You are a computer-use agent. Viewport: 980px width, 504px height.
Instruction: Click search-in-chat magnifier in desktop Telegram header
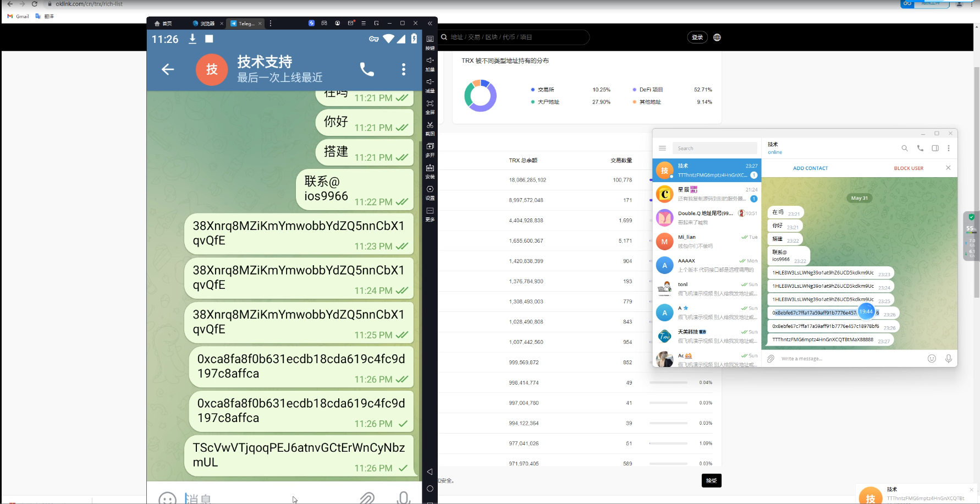(x=904, y=148)
